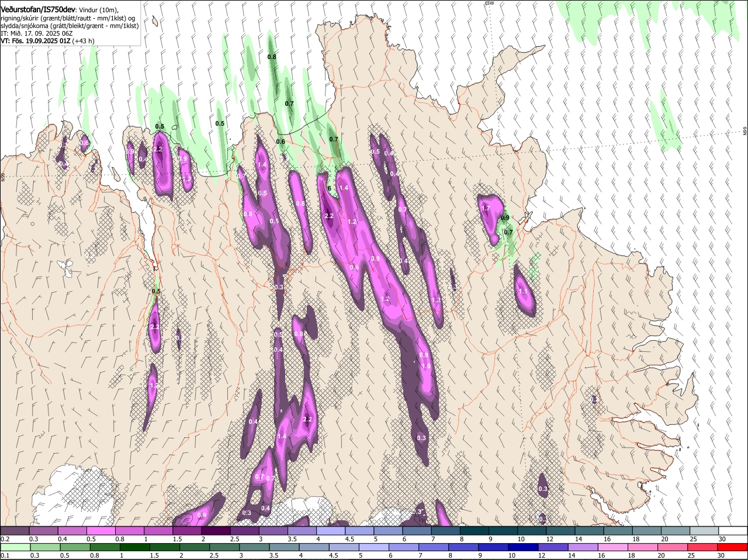Select lower scale swatch between 1 and 1.5
Image resolution: width=748 pixels, height=560 pixels.
[135, 548]
